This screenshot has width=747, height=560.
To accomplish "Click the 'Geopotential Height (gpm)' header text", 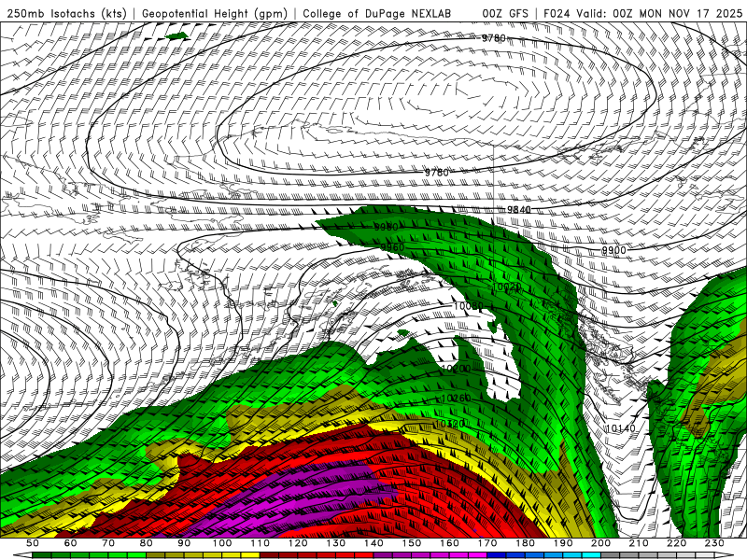I will pyautogui.click(x=215, y=14).
